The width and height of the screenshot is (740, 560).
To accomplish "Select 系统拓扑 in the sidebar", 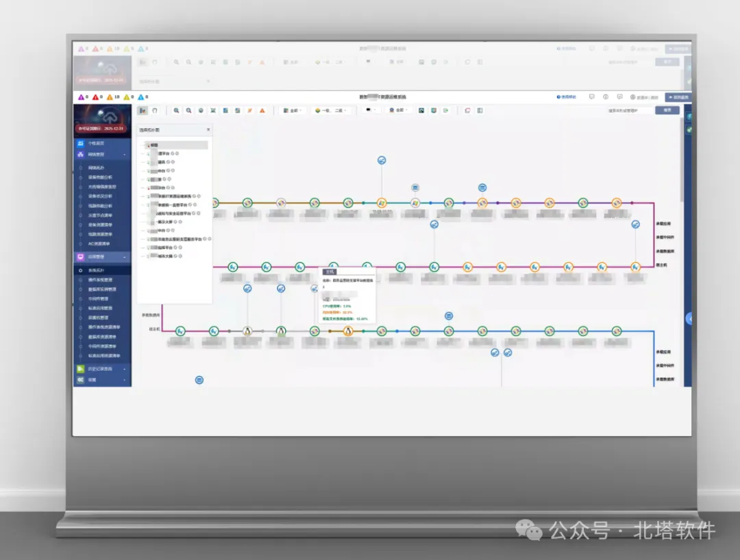I will (x=97, y=271).
